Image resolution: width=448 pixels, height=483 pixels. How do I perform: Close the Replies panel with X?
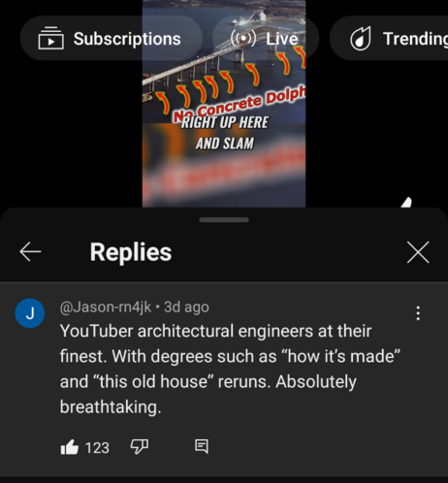tap(418, 252)
